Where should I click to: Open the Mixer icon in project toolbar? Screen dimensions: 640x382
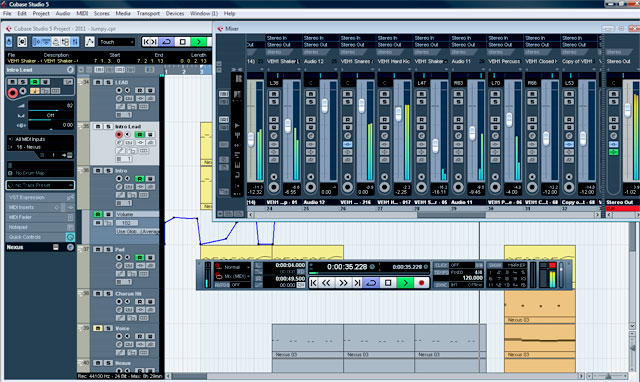pyautogui.click(x=75, y=42)
